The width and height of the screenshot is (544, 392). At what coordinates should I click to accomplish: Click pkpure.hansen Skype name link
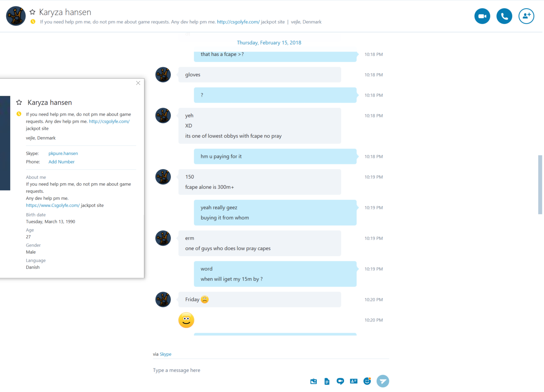tap(63, 153)
